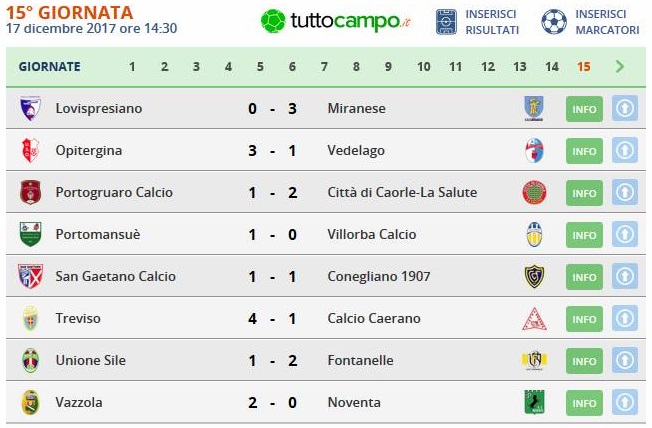The image size is (652, 428).
Task: Click the upload arrow icon for Vazzola match
Action: click(x=625, y=403)
